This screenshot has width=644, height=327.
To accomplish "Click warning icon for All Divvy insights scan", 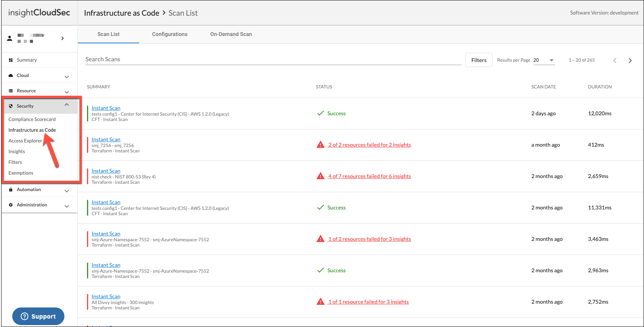I will click(x=320, y=302).
